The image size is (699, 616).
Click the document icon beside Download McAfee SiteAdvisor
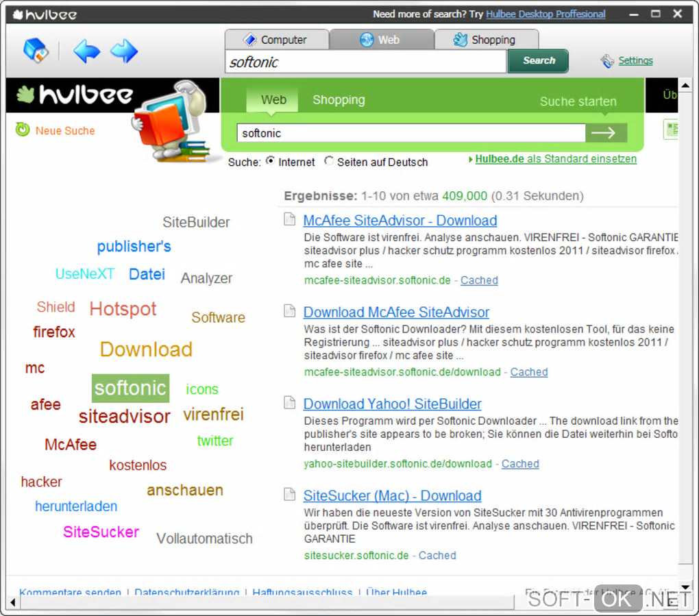[290, 310]
